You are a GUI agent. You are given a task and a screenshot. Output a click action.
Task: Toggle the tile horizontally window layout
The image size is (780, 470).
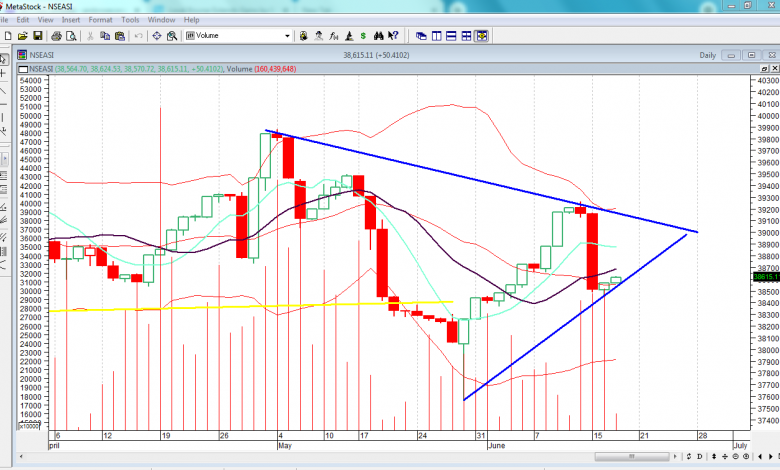[x=451, y=36]
